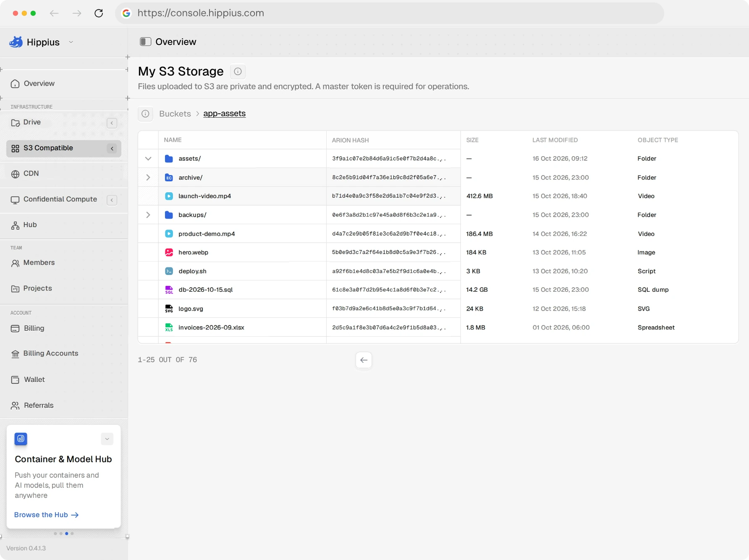Image resolution: width=749 pixels, height=560 pixels.
Task: Click the product-demo.mp4 video icon
Action: (169, 234)
